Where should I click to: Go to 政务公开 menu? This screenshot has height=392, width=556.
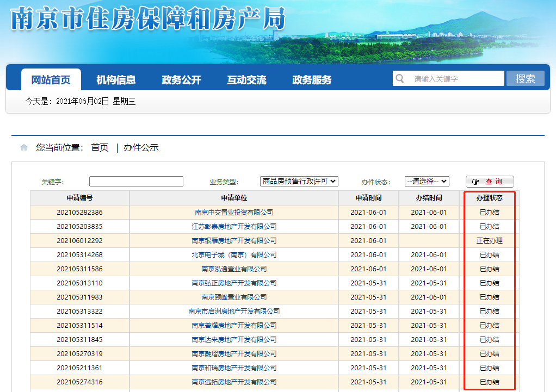(181, 80)
